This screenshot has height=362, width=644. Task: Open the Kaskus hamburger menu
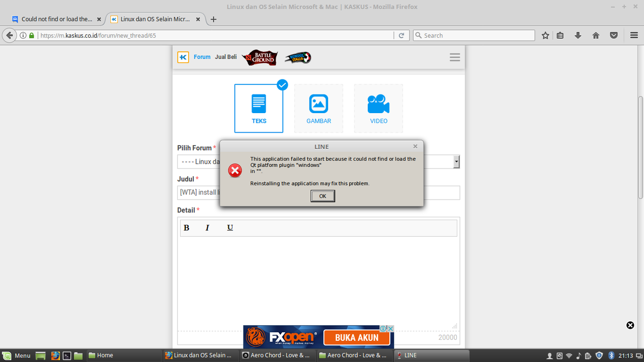pos(455,57)
